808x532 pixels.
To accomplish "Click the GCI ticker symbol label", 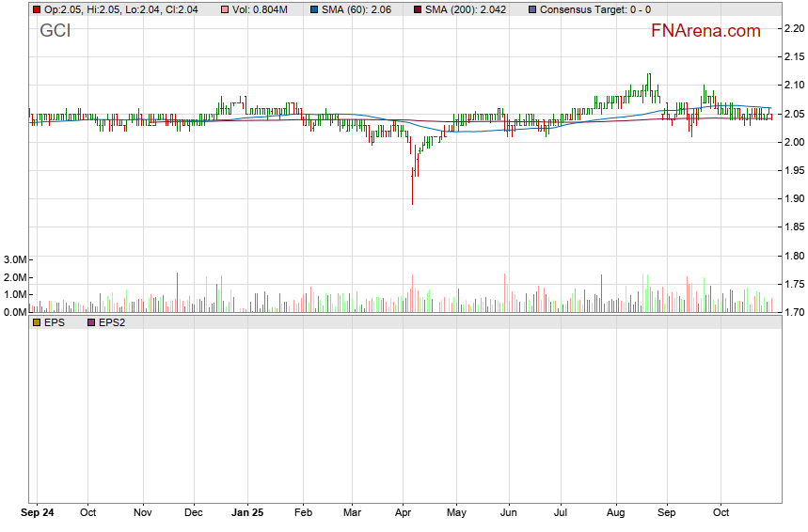I will coord(55,31).
